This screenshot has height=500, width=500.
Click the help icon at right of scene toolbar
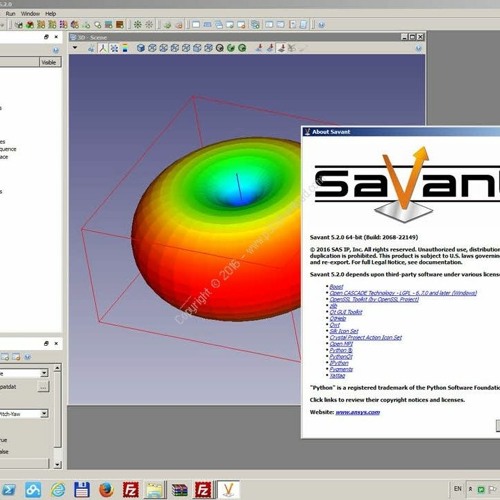pos(419,49)
